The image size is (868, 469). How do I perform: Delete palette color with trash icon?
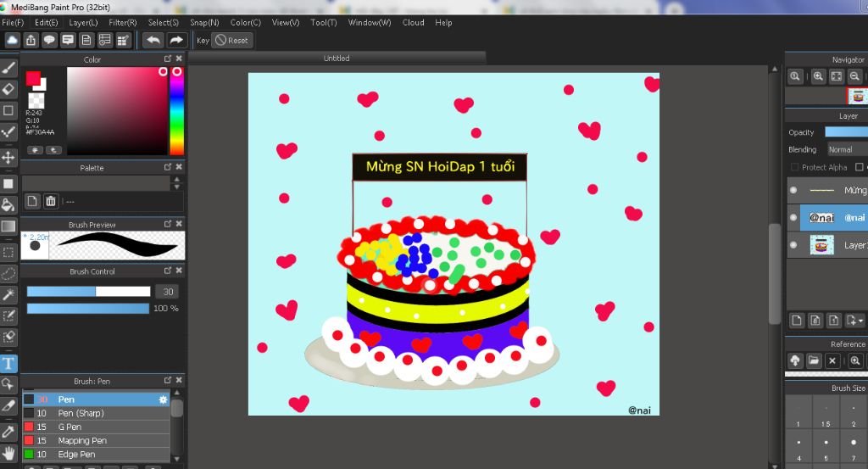coord(50,201)
